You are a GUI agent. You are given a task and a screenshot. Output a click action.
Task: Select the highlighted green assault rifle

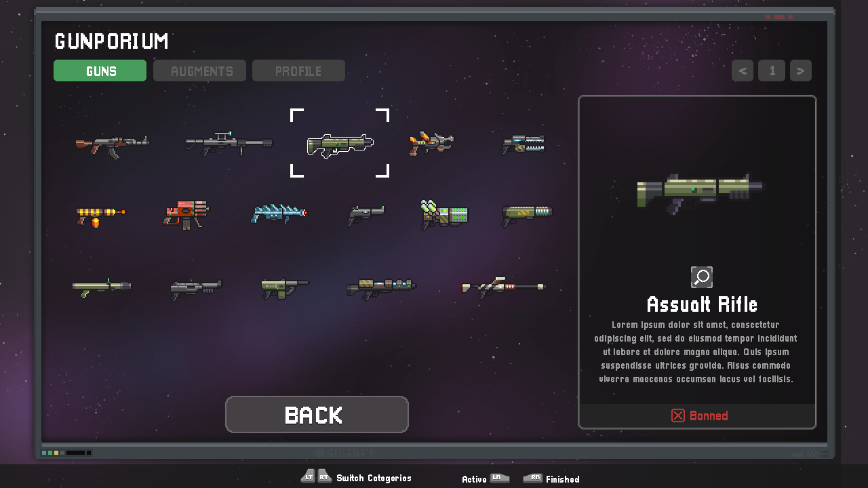(x=340, y=144)
